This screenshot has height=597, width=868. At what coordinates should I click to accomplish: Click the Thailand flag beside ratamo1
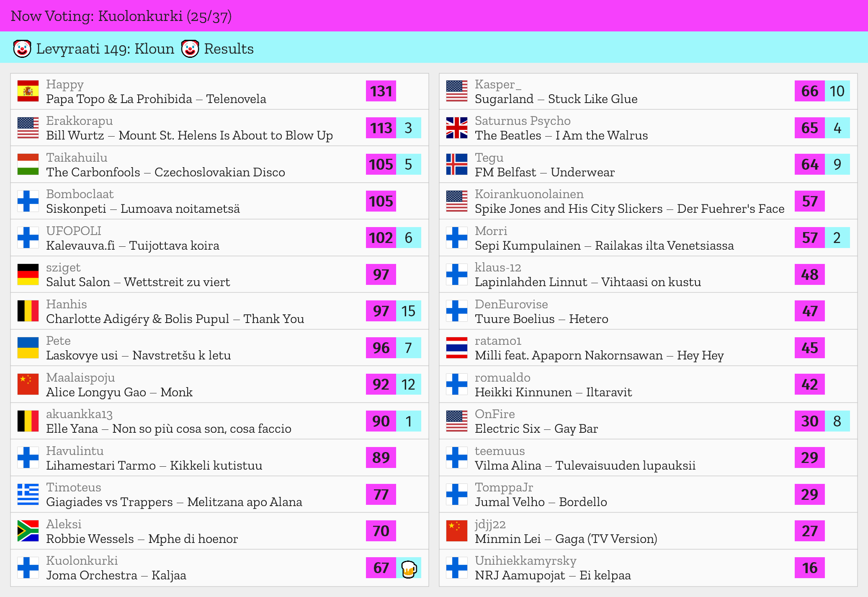click(x=456, y=348)
